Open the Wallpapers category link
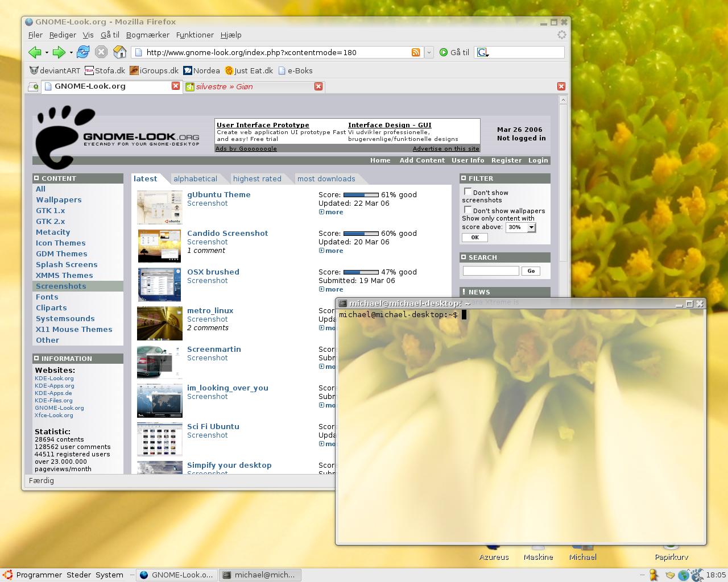This screenshot has height=582, width=728. (x=59, y=199)
